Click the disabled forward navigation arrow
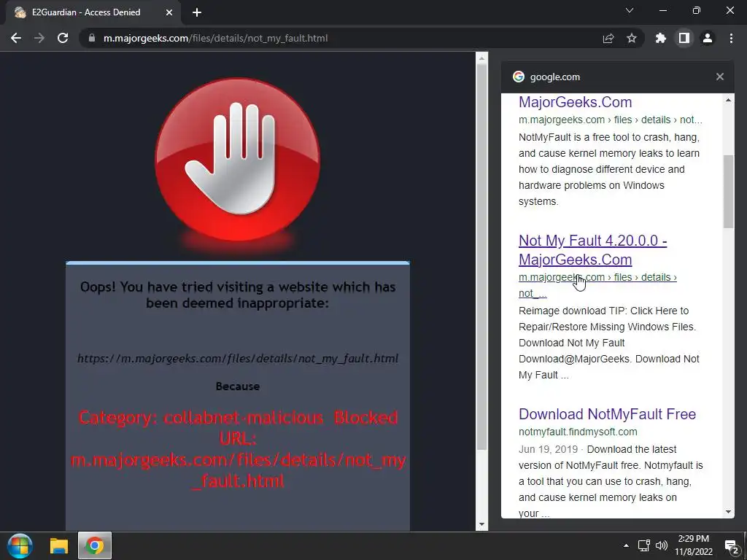The image size is (747, 560). (x=39, y=38)
